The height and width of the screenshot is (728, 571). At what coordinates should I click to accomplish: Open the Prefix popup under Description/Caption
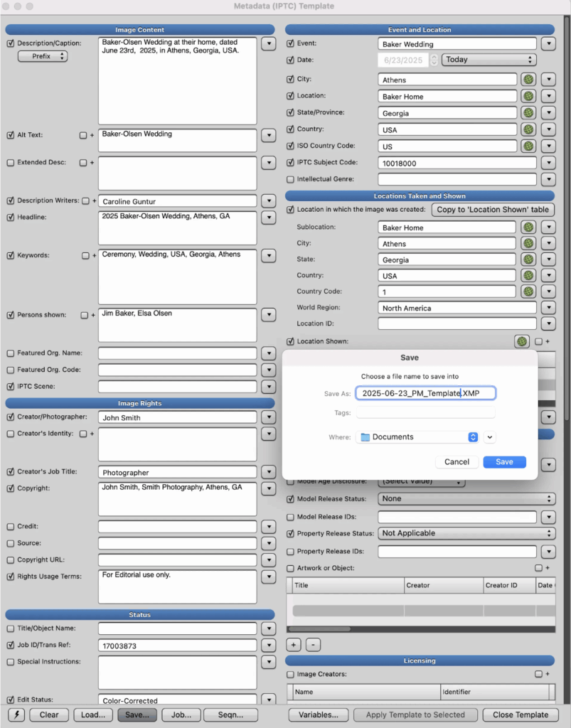point(43,56)
